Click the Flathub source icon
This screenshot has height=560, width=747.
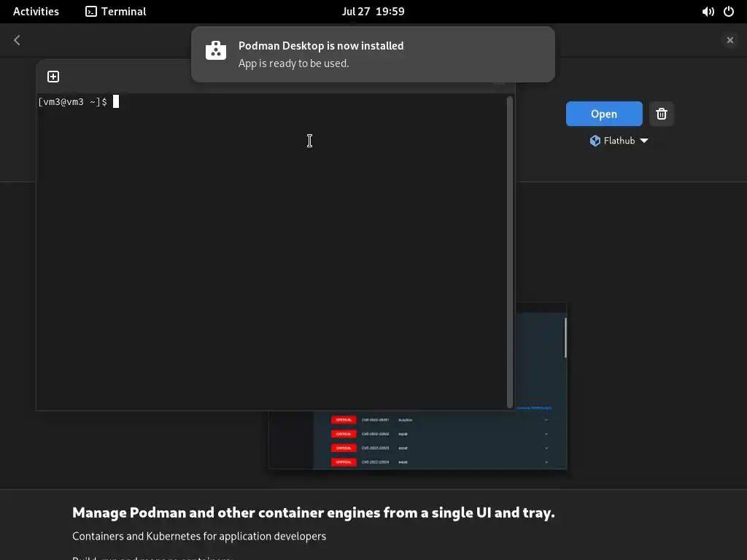(595, 141)
